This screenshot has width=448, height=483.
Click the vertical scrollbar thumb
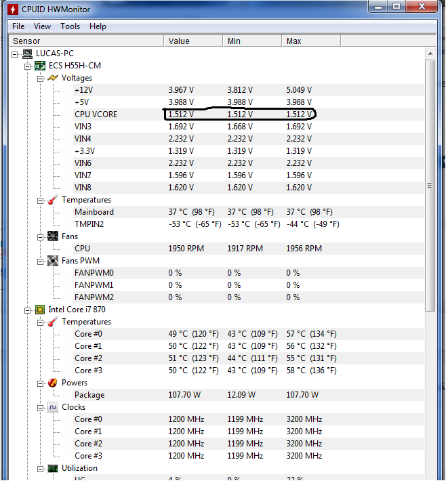point(430,186)
